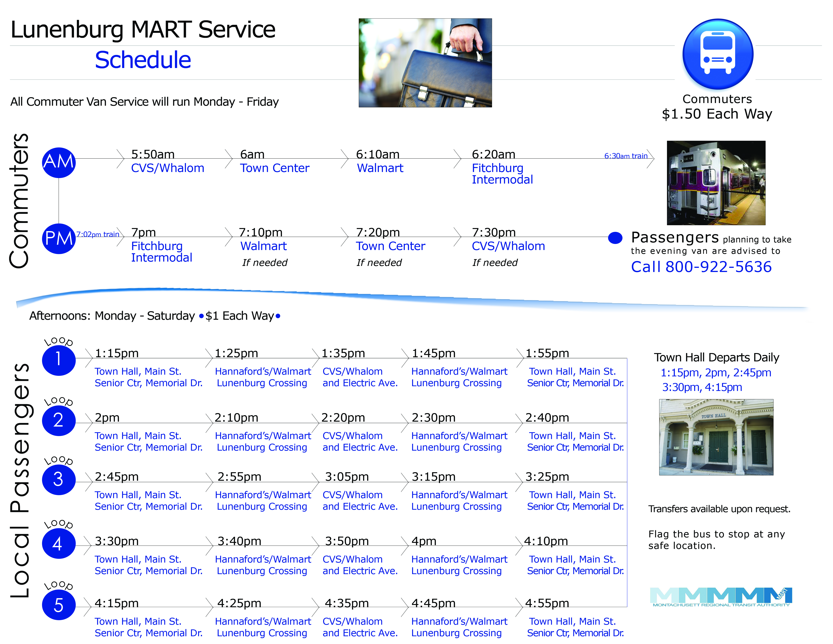Select the Loop 4 circle
The height and width of the screenshot is (644, 833).
(59, 543)
